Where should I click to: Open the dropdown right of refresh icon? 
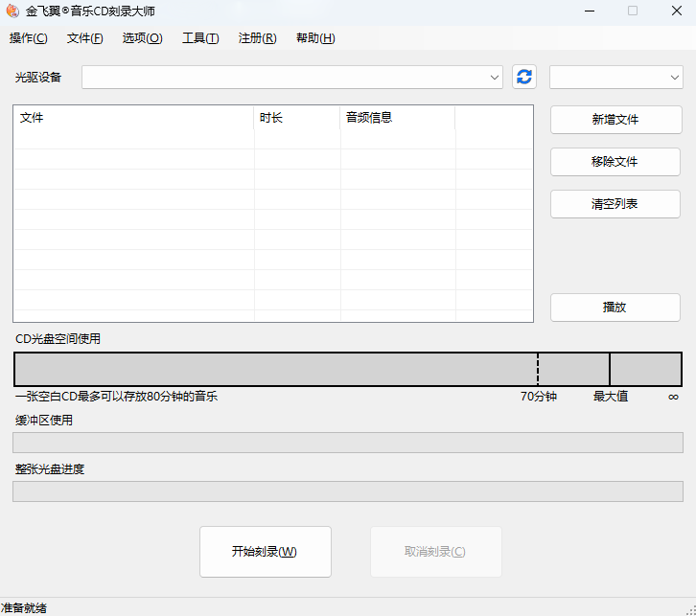tap(615, 77)
